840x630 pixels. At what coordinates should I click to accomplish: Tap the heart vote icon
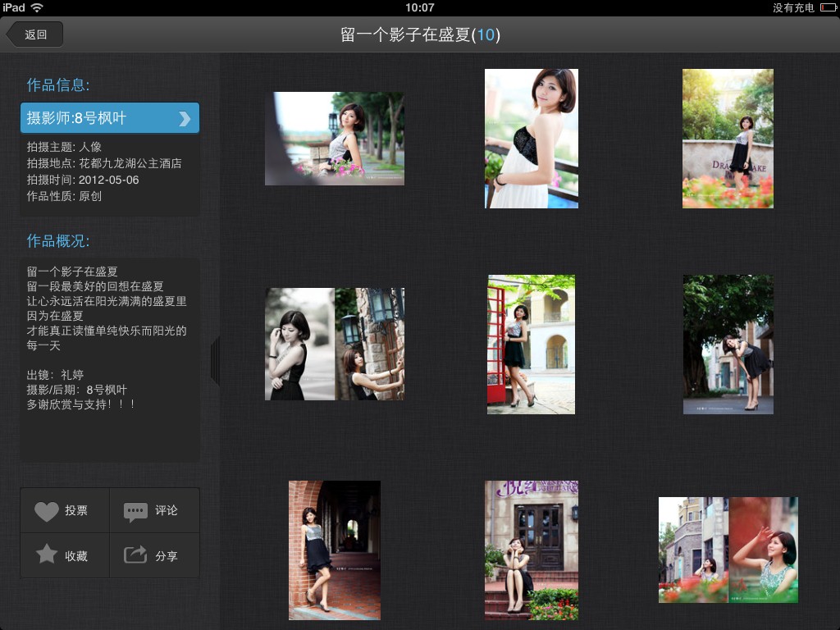pos(47,511)
